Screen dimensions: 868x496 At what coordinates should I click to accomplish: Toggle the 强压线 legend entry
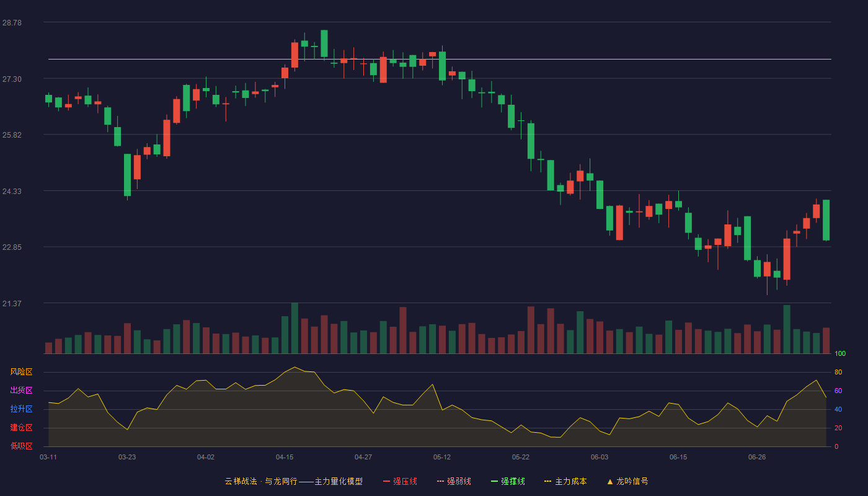point(400,481)
